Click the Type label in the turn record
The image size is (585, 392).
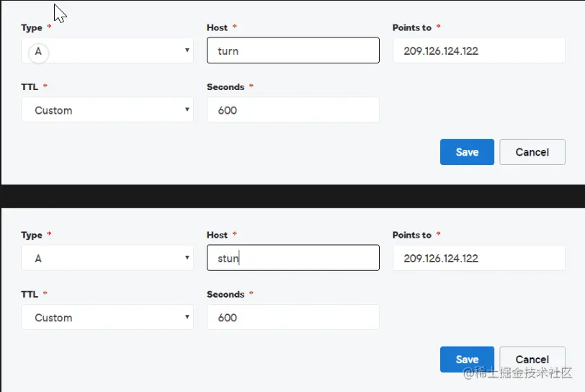(x=32, y=27)
